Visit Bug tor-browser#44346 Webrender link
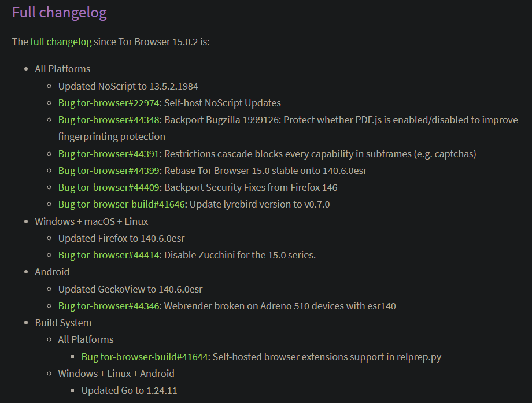532x403 pixels. click(x=110, y=306)
